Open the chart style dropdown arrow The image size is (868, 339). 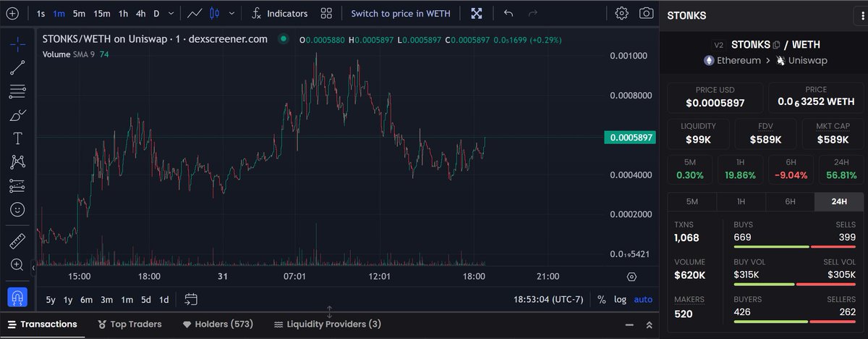point(231,13)
